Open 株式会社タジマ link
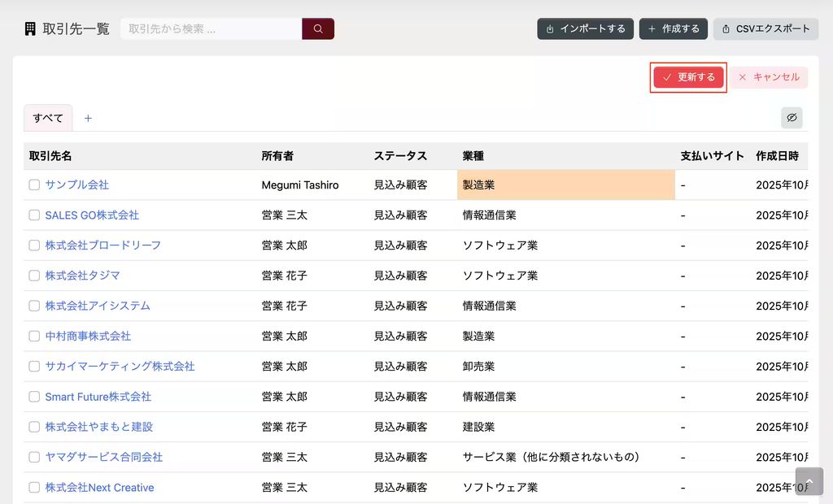Image resolution: width=833 pixels, height=504 pixels. (82, 276)
